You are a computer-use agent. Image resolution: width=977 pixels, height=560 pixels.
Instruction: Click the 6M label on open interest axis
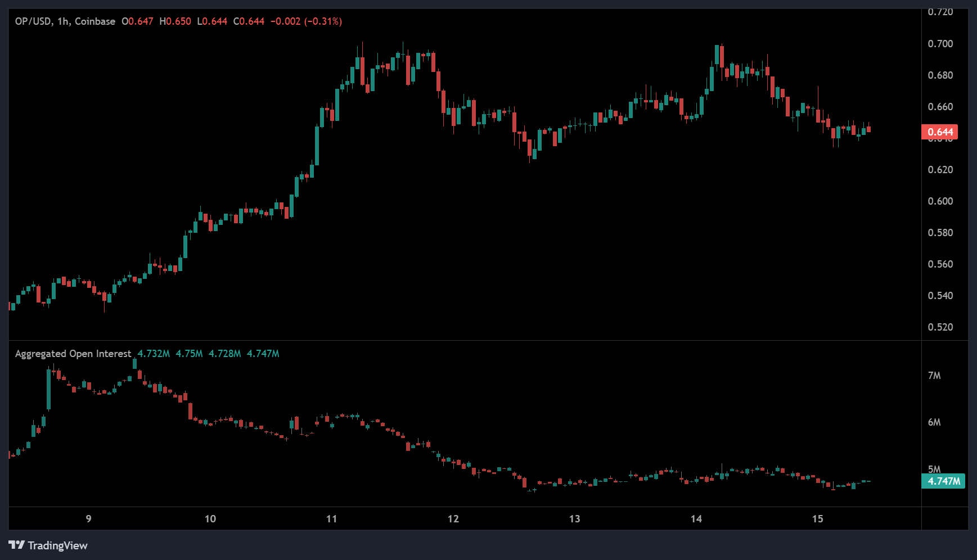coord(934,422)
